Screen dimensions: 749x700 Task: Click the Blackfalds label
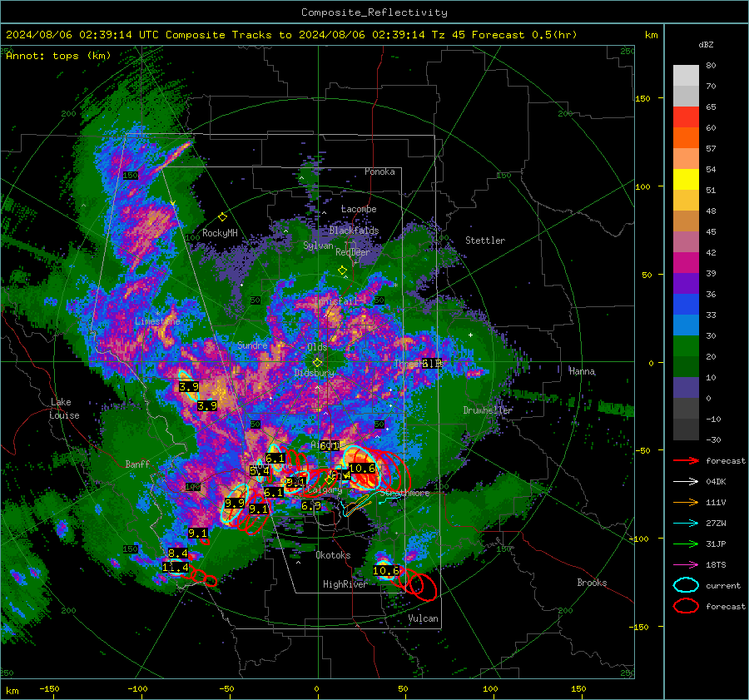[x=354, y=231]
